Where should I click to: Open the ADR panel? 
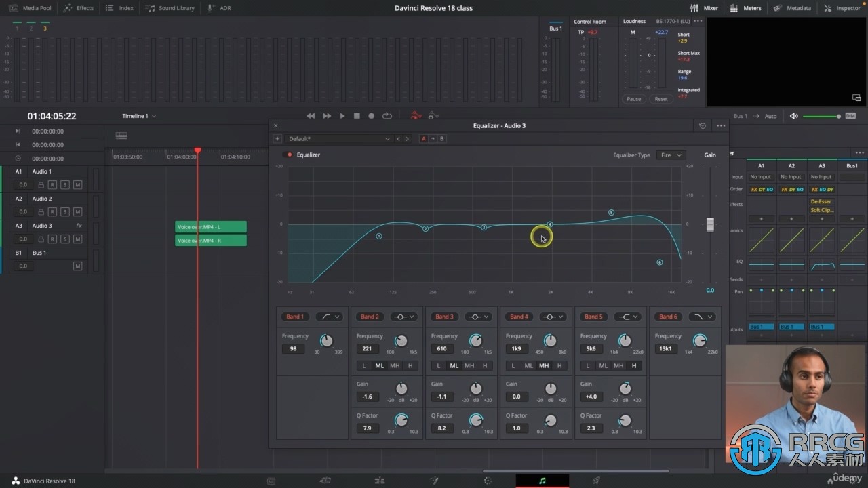[219, 8]
